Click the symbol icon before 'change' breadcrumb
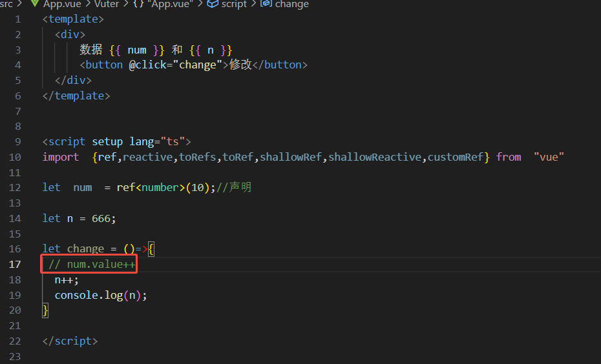Viewport: 601px width, 364px height. [266, 4]
